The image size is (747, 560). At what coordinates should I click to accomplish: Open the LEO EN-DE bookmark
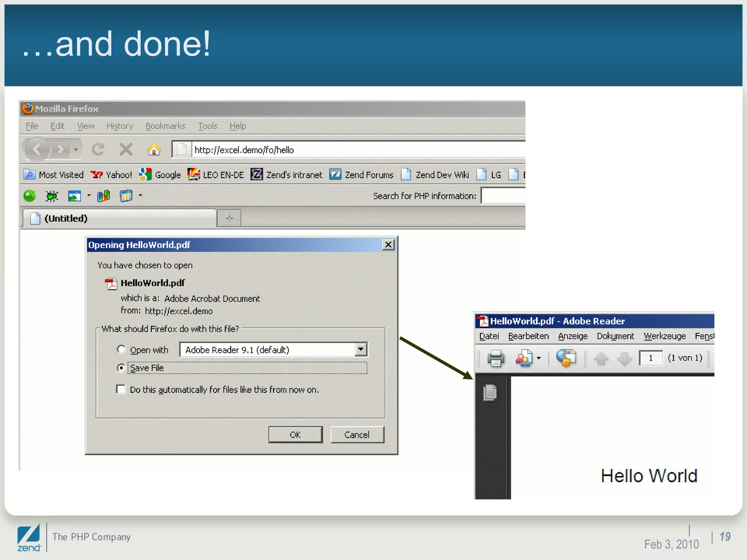(216, 175)
